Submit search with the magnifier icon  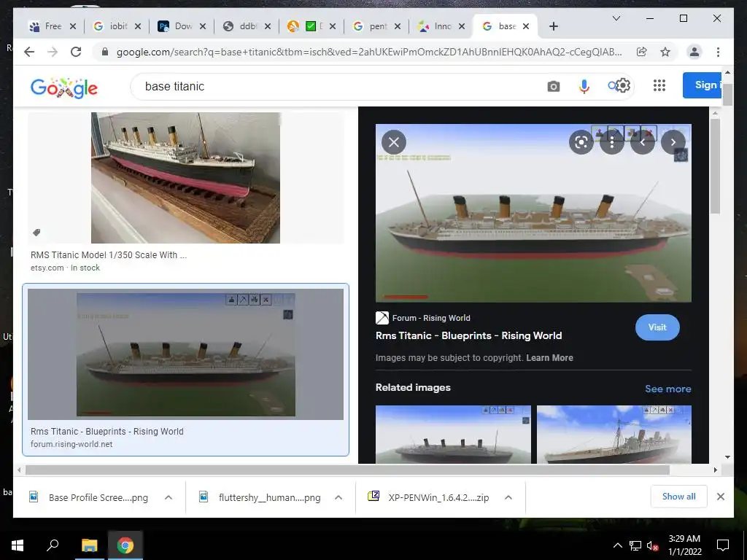coord(612,86)
